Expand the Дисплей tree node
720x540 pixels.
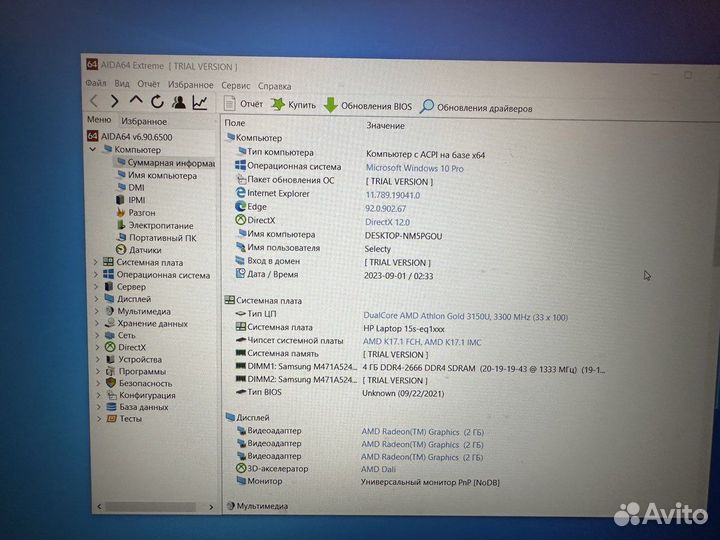(x=97, y=299)
